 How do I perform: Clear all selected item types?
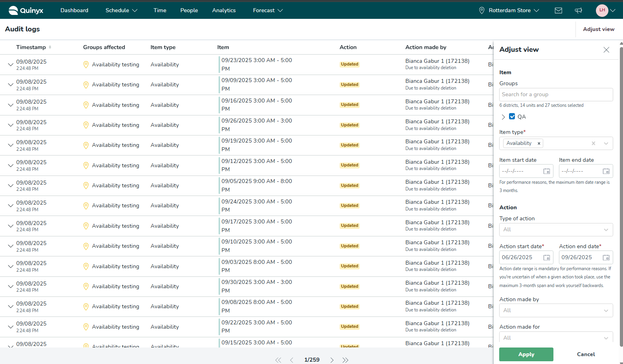pos(594,143)
